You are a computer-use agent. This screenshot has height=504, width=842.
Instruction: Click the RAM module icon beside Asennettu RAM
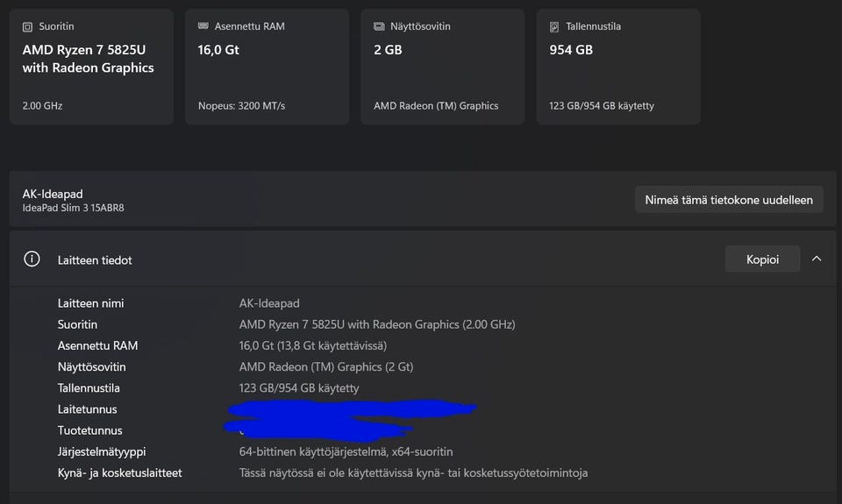click(x=203, y=25)
